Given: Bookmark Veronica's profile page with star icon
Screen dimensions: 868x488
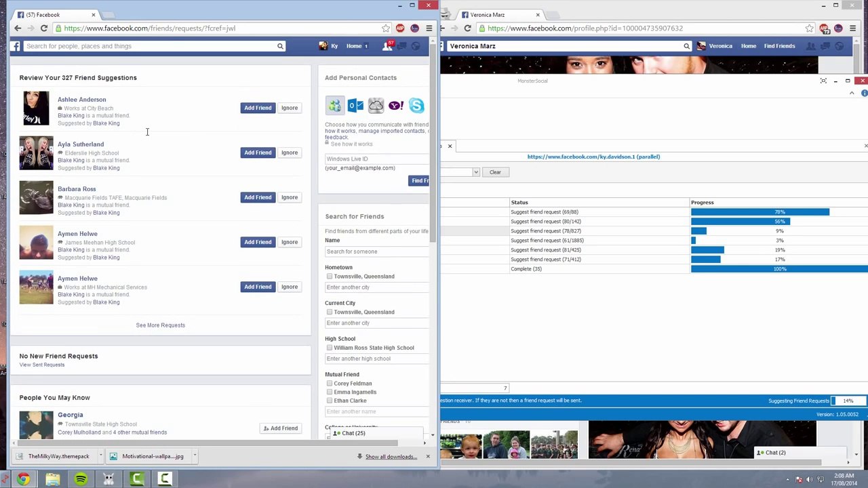Looking at the screenshot, I should 809,28.
